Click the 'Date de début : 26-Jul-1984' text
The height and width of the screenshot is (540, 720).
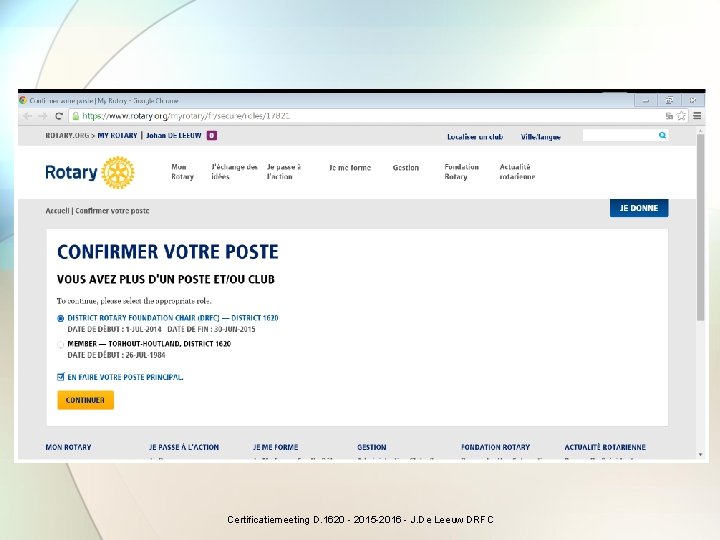pos(116,355)
